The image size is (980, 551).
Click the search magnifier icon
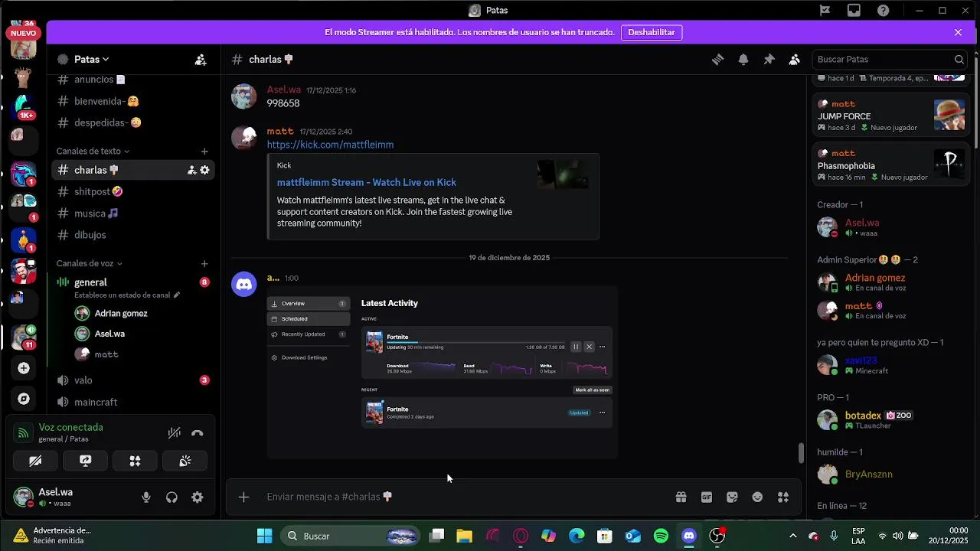(x=959, y=60)
